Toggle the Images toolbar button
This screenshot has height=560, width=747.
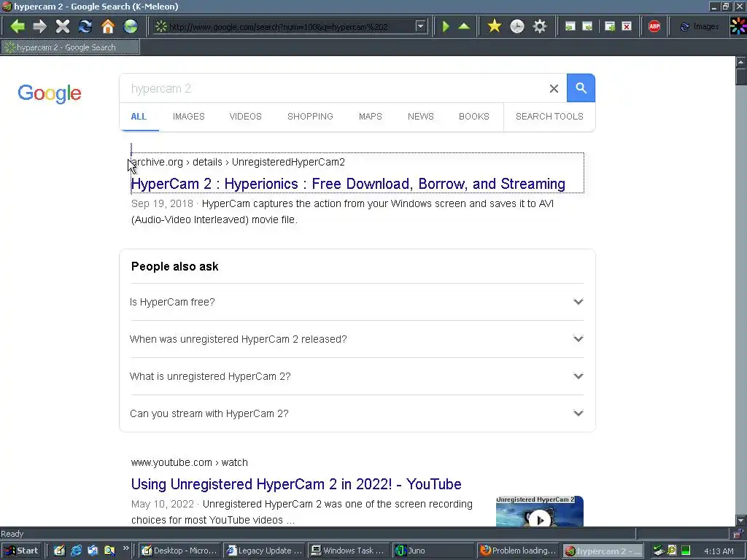coord(700,27)
